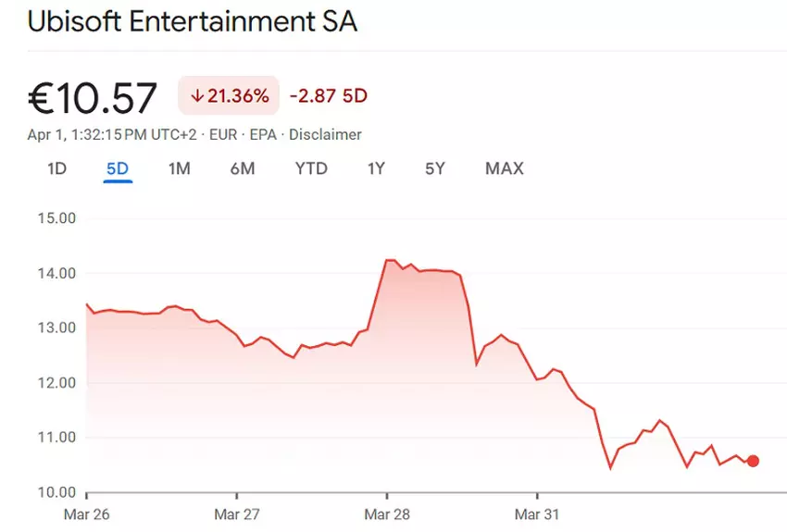Click the 21.36% change badge
The width and height of the screenshot is (787, 532).
click(228, 96)
